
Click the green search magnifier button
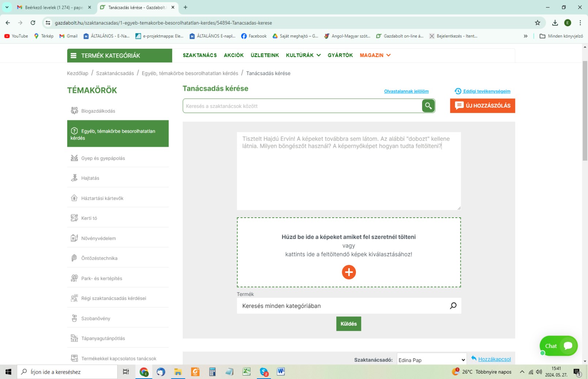pos(428,106)
